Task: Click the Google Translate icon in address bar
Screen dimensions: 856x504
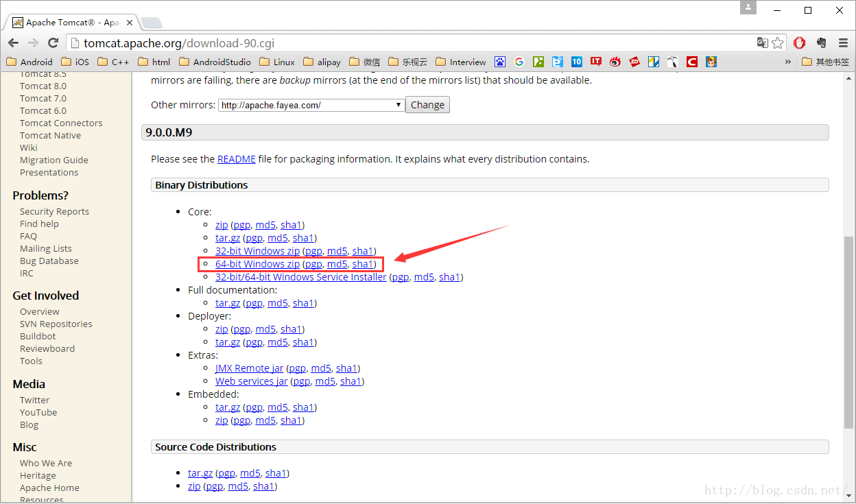Action: pos(762,43)
